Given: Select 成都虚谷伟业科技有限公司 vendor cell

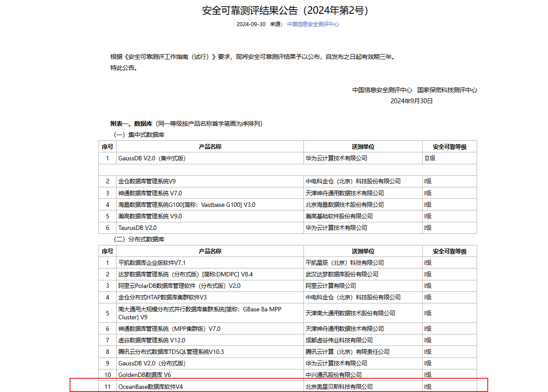Looking at the screenshot, I should (x=339, y=340).
